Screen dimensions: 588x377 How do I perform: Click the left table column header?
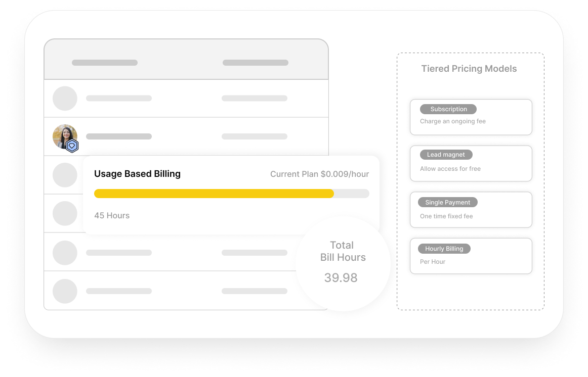coord(105,63)
